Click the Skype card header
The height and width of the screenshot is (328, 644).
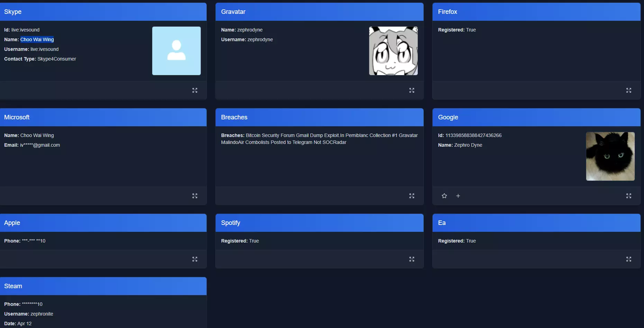[103, 12]
